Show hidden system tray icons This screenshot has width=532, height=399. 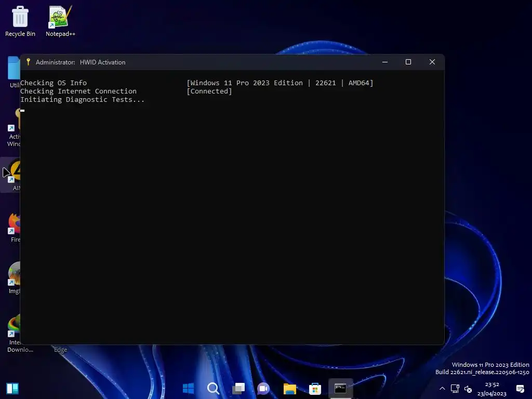[442, 389]
